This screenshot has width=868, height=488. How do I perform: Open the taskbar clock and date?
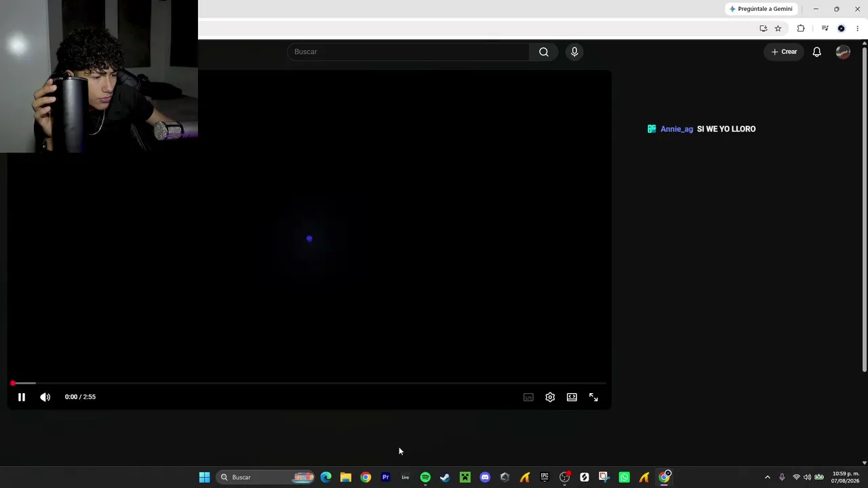846,477
